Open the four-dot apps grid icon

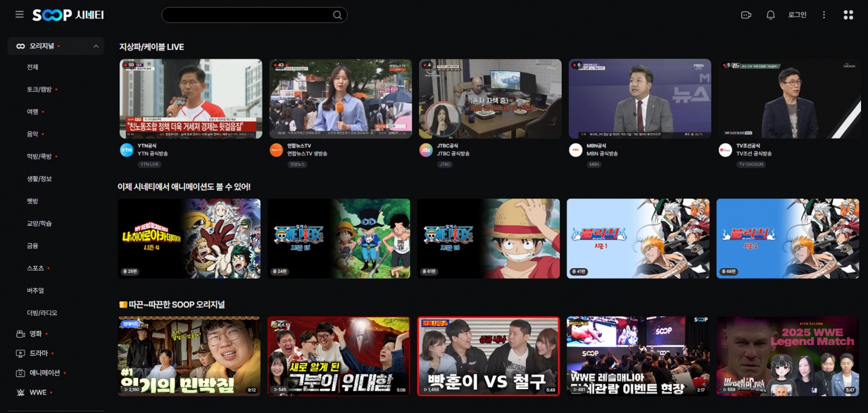pyautogui.click(x=848, y=15)
